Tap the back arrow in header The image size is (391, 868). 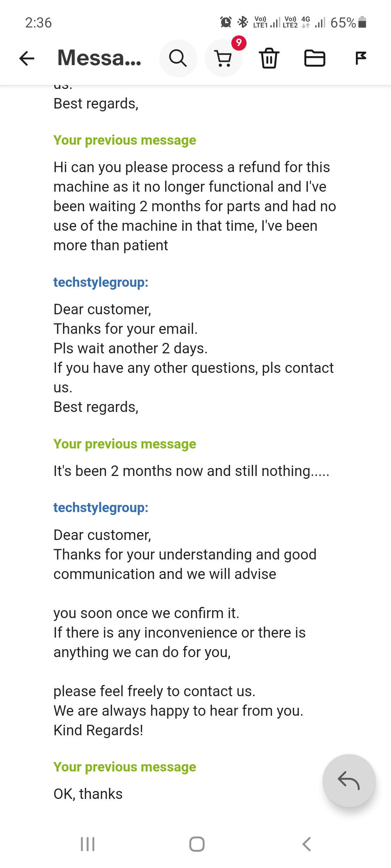[27, 58]
